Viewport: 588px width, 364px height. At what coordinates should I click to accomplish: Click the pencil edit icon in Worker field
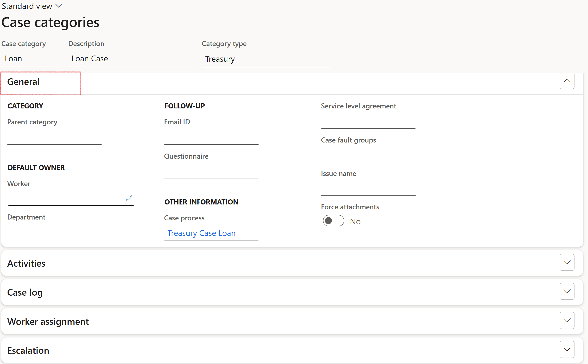[129, 198]
